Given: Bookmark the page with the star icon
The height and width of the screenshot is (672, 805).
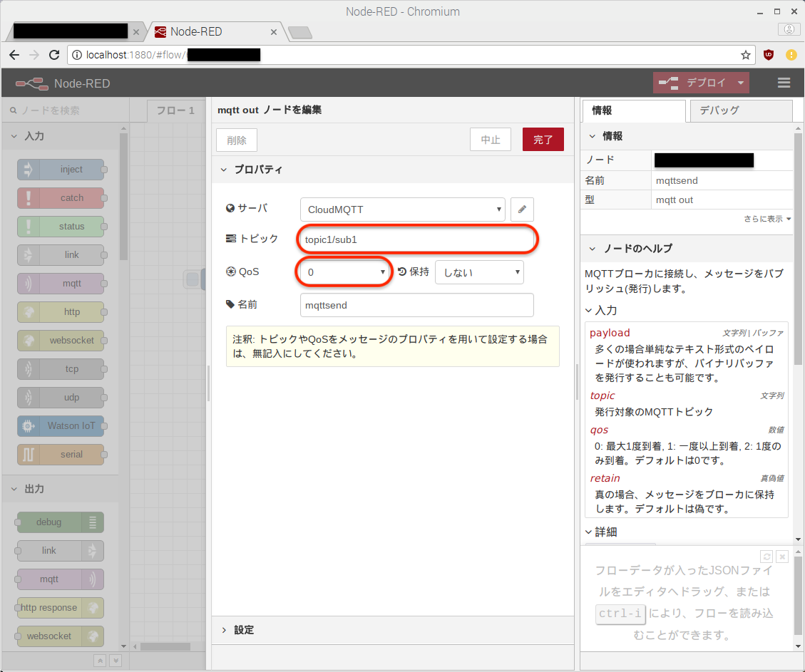Looking at the screenshot, I should (745, 55).
